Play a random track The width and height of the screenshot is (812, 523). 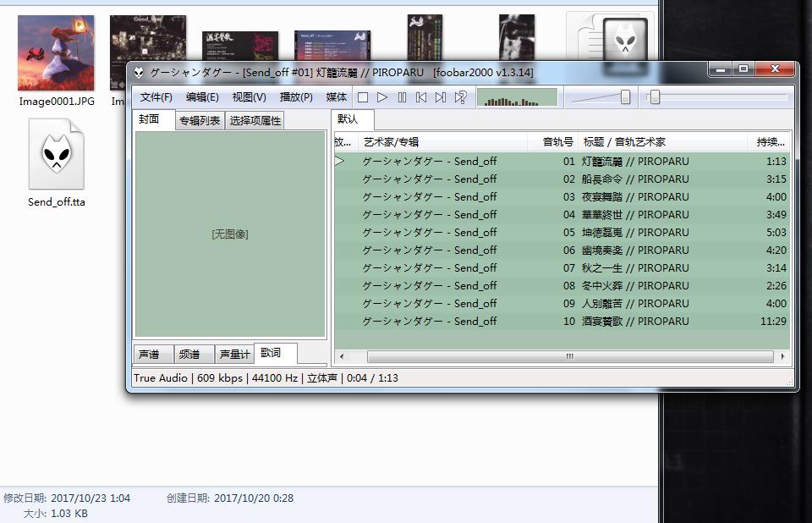pos(460,97)
